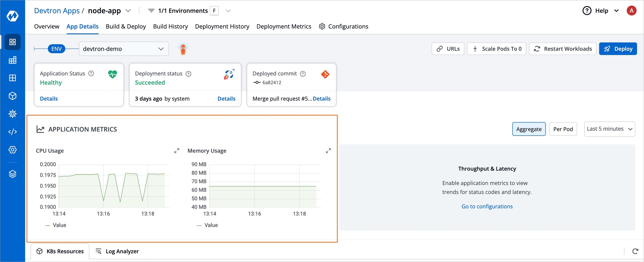Click the Devtron logo in sidebar
This screenshot has height=262, width=644.
click(13, 16)
